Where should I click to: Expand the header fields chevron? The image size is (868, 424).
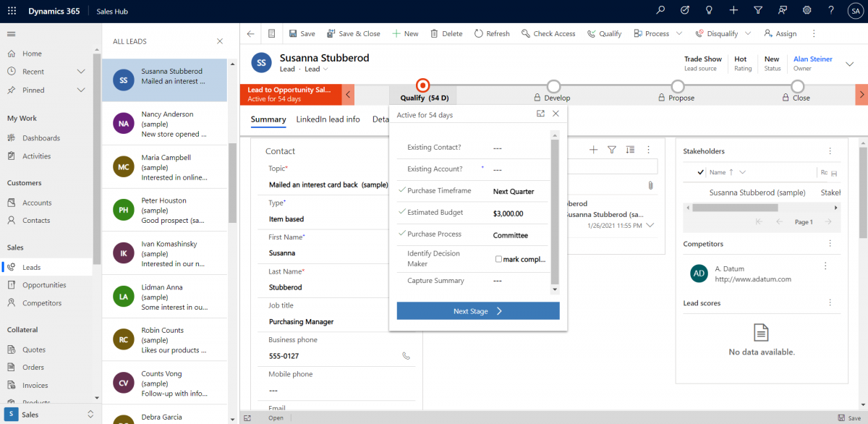[x=850, y=64]
